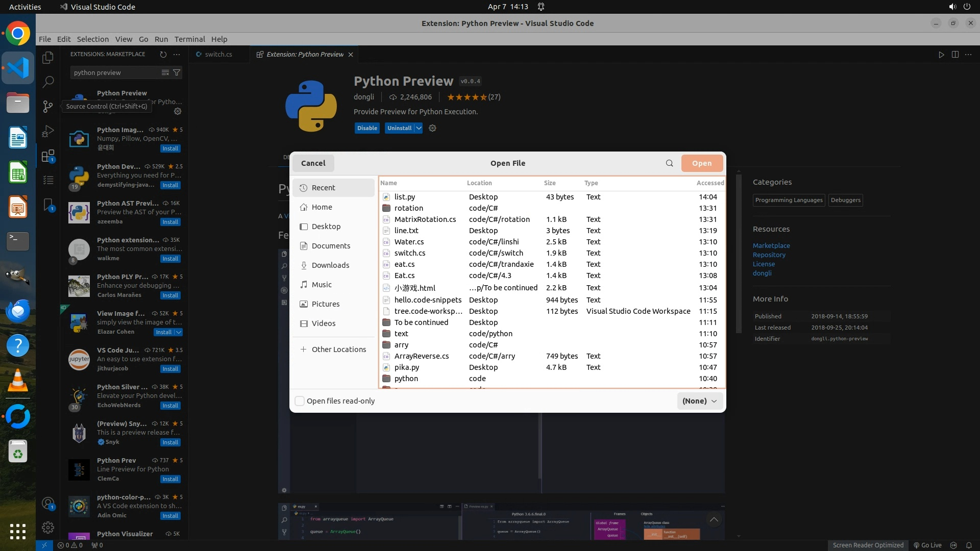Viewport: 980px width, 551px height.
Task: Select Downloads in the dialog sidebar
Action: coord(330,265)
